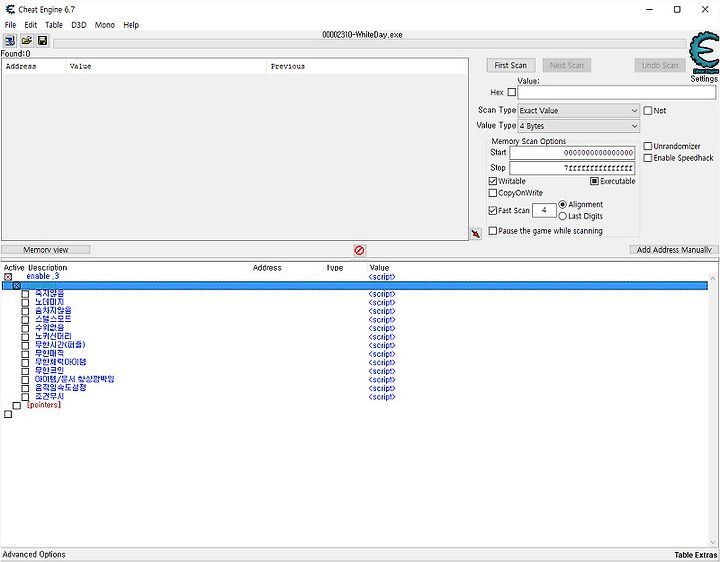Toggle the Not checkbox
This screenshot has width=720, height=562.
[x=647, y=110]
